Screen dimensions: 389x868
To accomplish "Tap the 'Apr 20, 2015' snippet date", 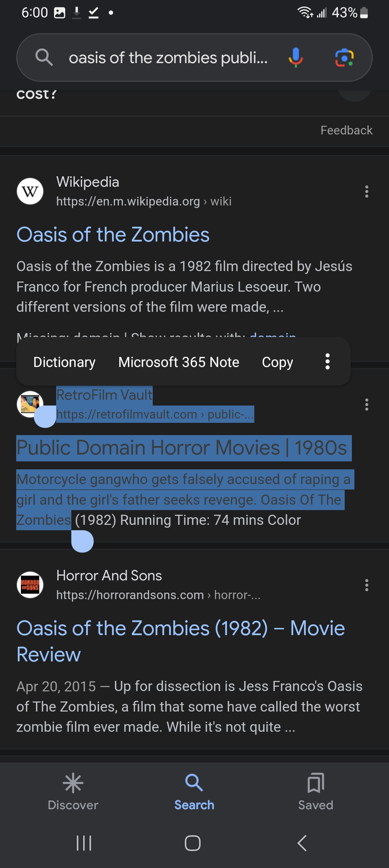I will (56, 686).
